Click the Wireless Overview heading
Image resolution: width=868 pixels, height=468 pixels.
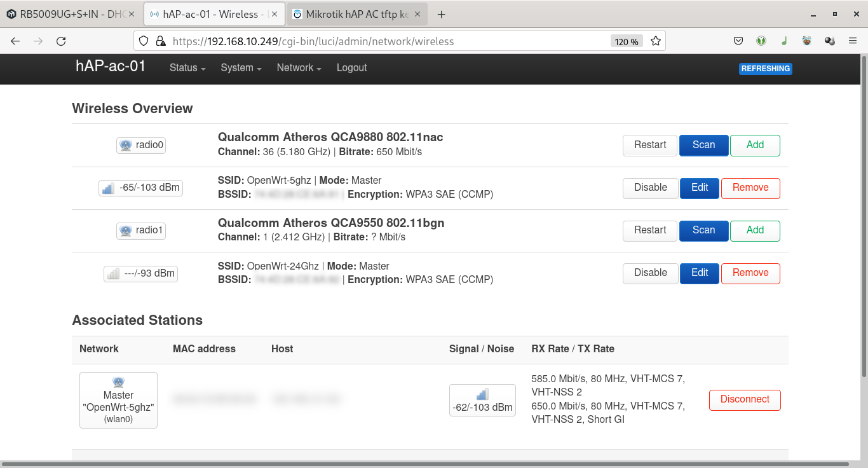pos(132,109)
